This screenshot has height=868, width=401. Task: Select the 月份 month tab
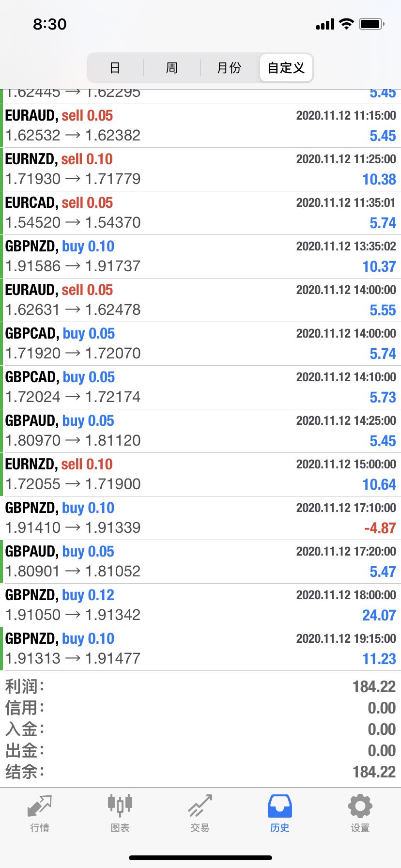click(x=229, y=68)
